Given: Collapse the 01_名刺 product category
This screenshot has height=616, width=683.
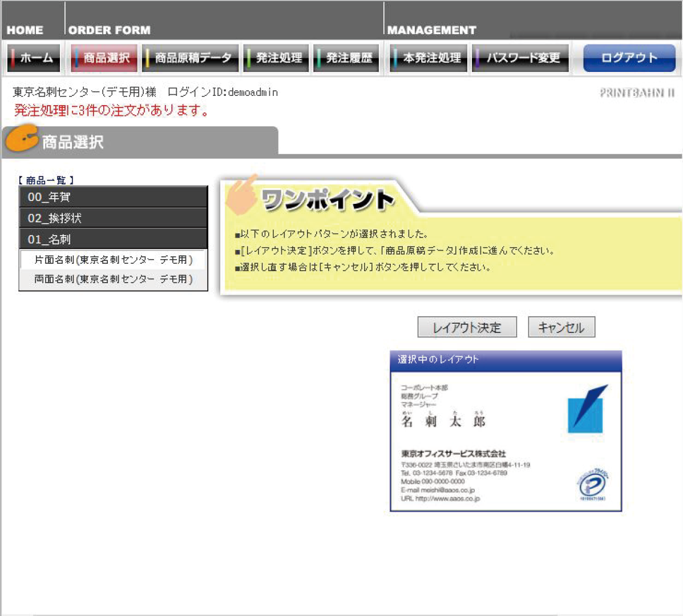Looking at the screenshot, I should pyautogui.click(x=113, y=239).
